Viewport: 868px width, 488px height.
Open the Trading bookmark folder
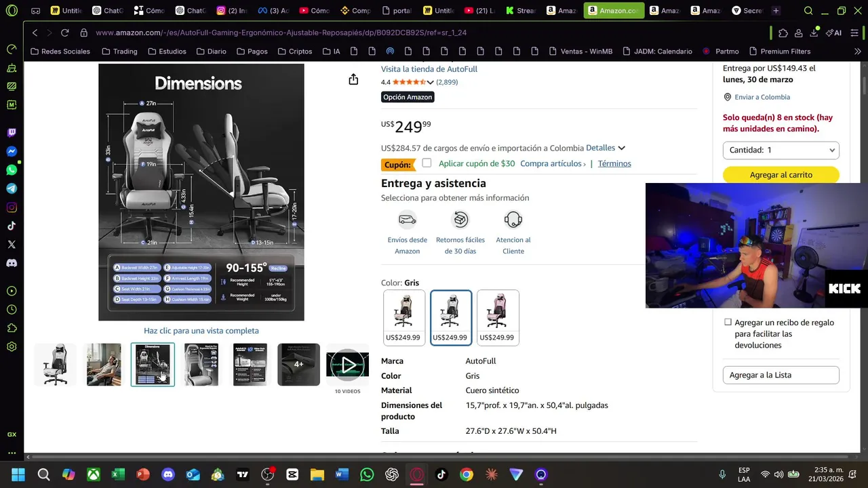point(119,52)
